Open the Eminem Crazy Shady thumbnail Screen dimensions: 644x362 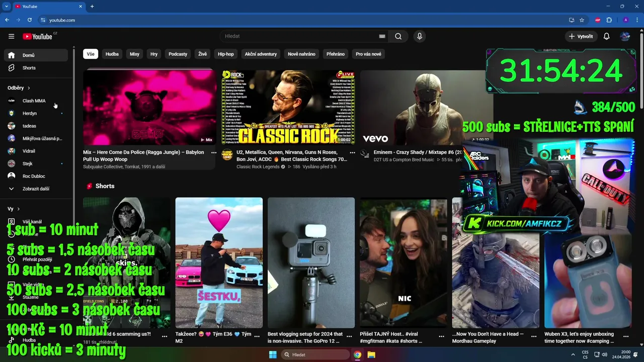pos(427,107)
